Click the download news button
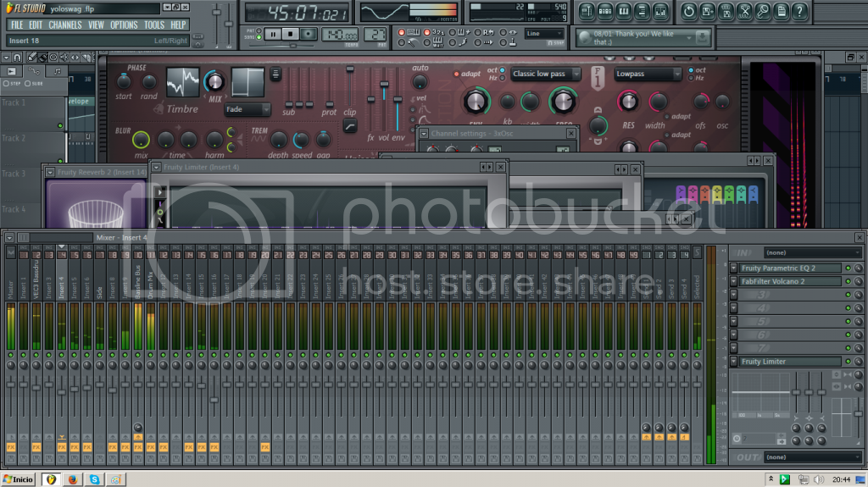 (702, 37)
